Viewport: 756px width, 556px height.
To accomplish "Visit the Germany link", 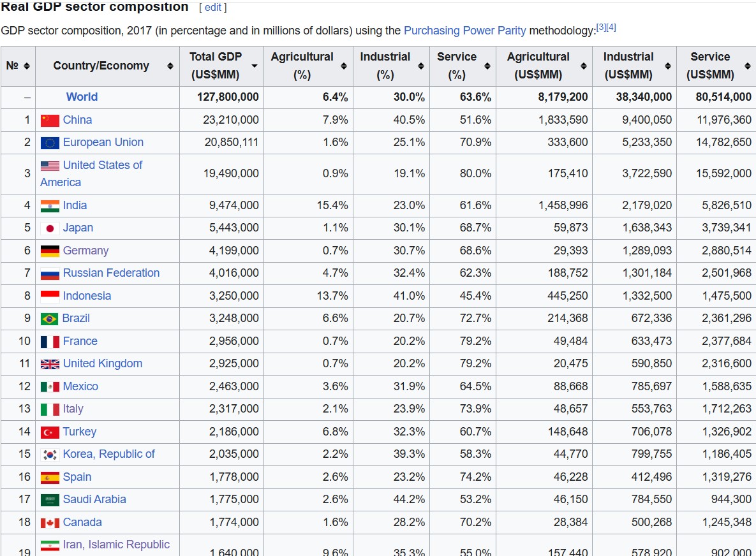I will [x=86, y=251].
